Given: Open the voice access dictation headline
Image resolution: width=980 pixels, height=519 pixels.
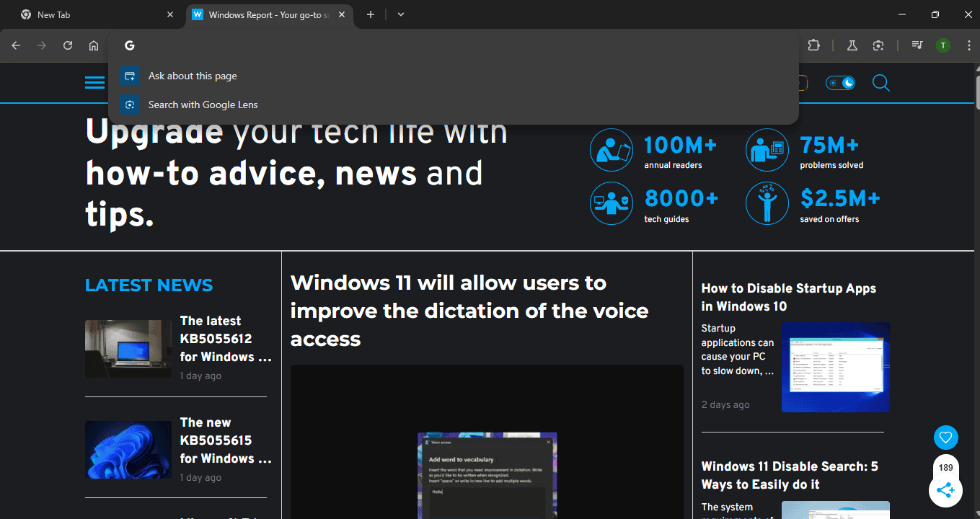Looking at the screenshot, I should [x=469, y=311].
